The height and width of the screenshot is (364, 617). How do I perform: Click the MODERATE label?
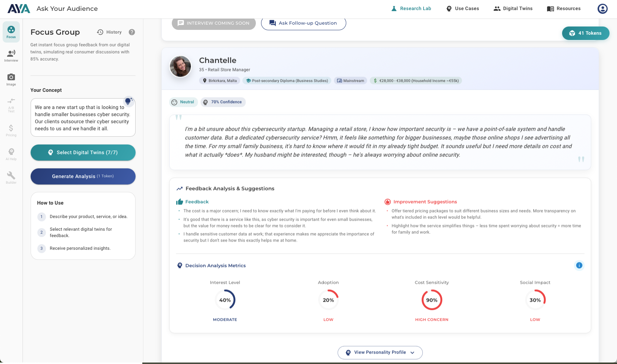(225, 320)
